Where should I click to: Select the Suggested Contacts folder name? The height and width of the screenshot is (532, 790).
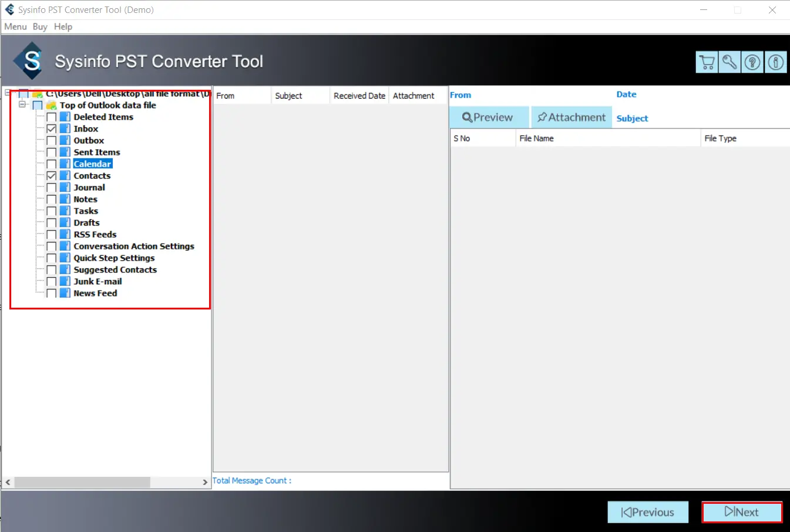click(x=115, y=270)
